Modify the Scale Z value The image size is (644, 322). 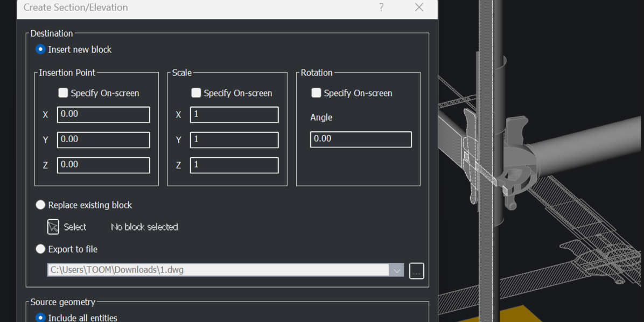coord(234,165)
